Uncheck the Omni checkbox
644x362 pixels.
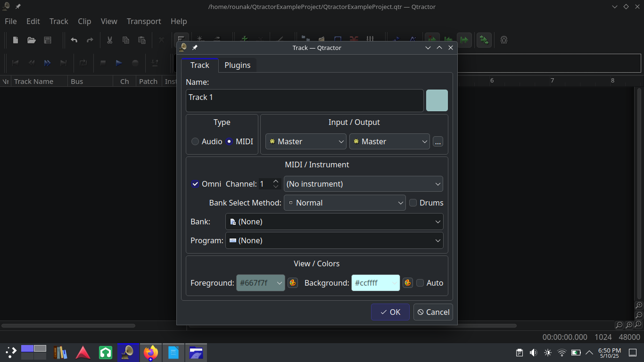tap(195, 184)
